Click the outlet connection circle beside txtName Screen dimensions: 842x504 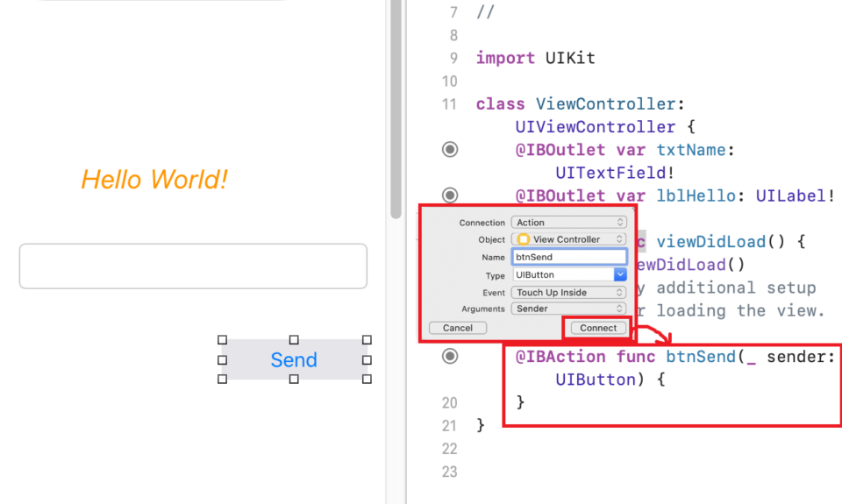(x=450, y=149)
